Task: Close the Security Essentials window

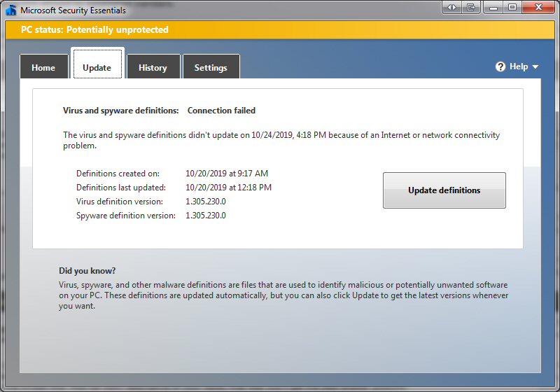Action: [539, 7]
